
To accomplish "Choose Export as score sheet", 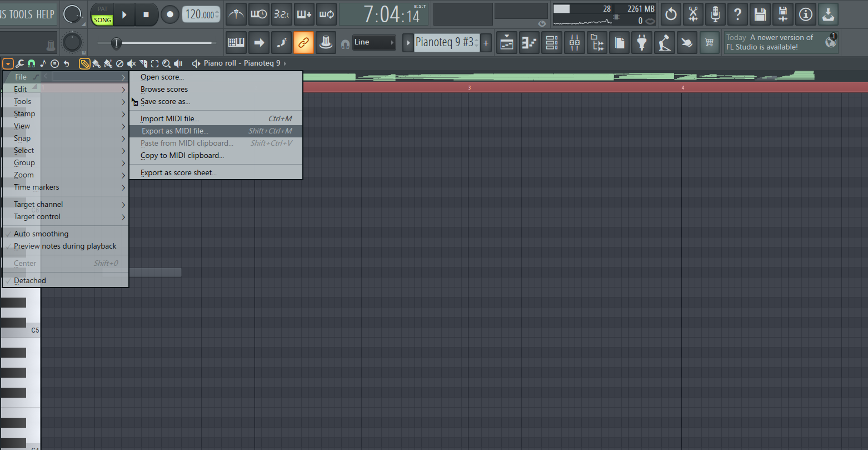I will (216, 172).
